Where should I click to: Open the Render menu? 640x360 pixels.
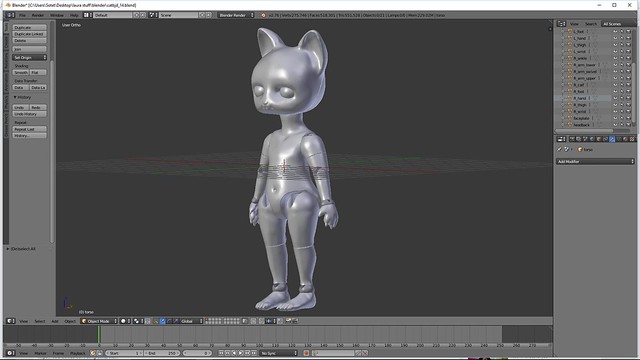coord(38,15)
